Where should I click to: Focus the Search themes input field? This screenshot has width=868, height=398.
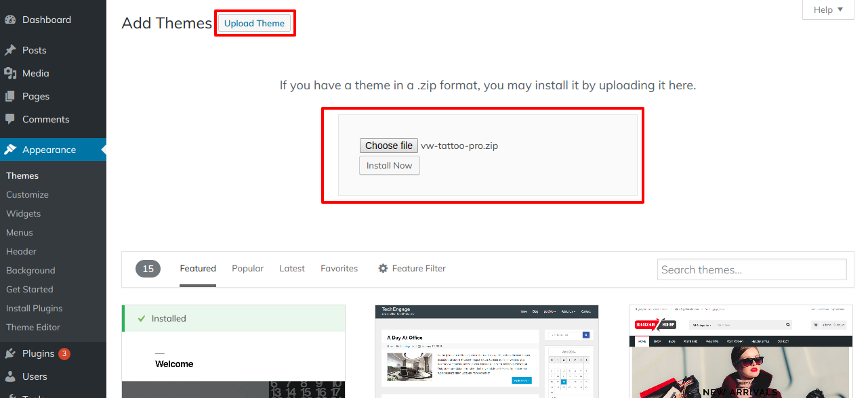pyautogui.click(x=751, y=269)
